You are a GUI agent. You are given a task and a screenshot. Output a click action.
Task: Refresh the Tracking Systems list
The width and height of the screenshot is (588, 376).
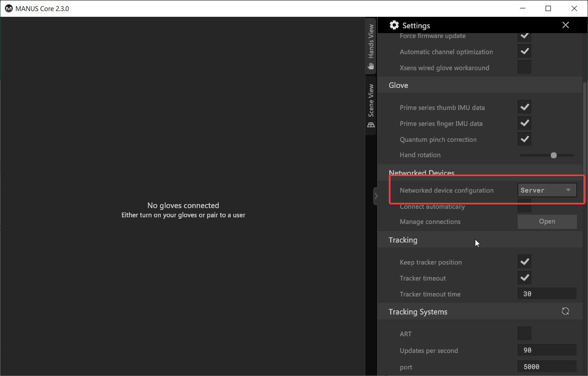[565, 311]
